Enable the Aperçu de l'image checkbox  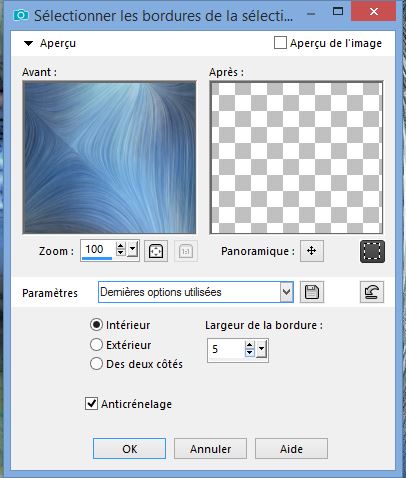coord(280,43)
